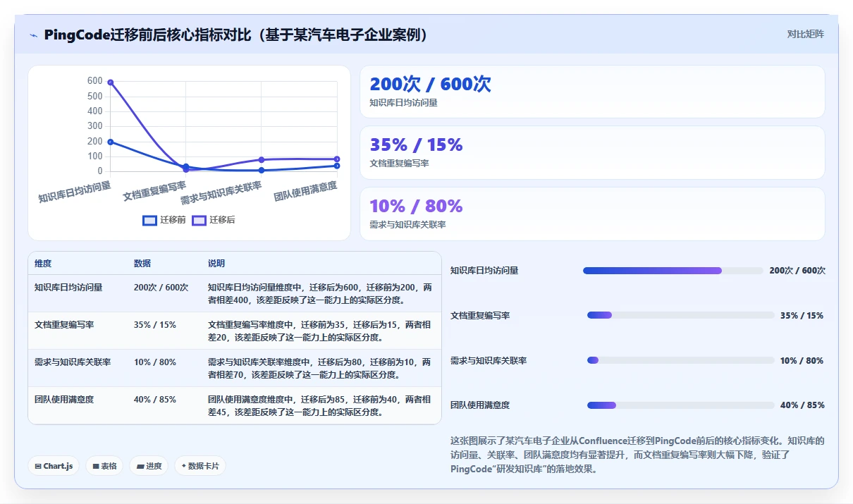The image size is (853, 504).
Task: Click the 团队使用满意度 row description text
Action: tap(319, 406)
